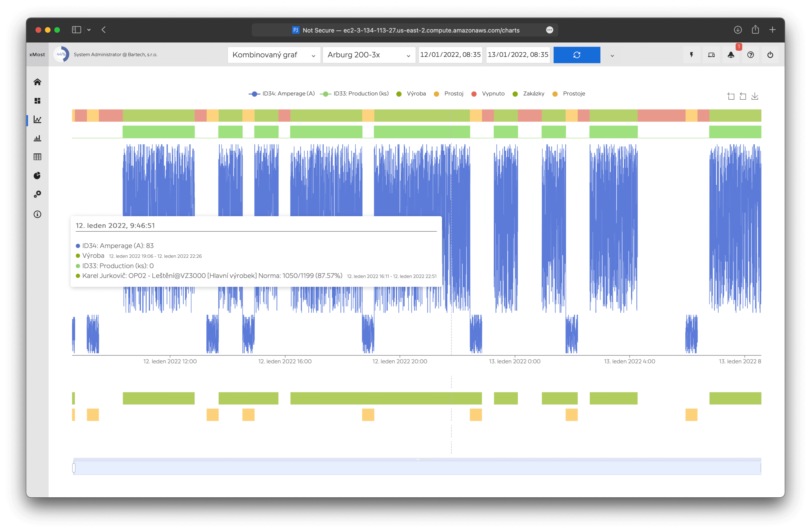Activate the chart zoom area tool
Screen dimensions: 811x532
coord(730,96)
